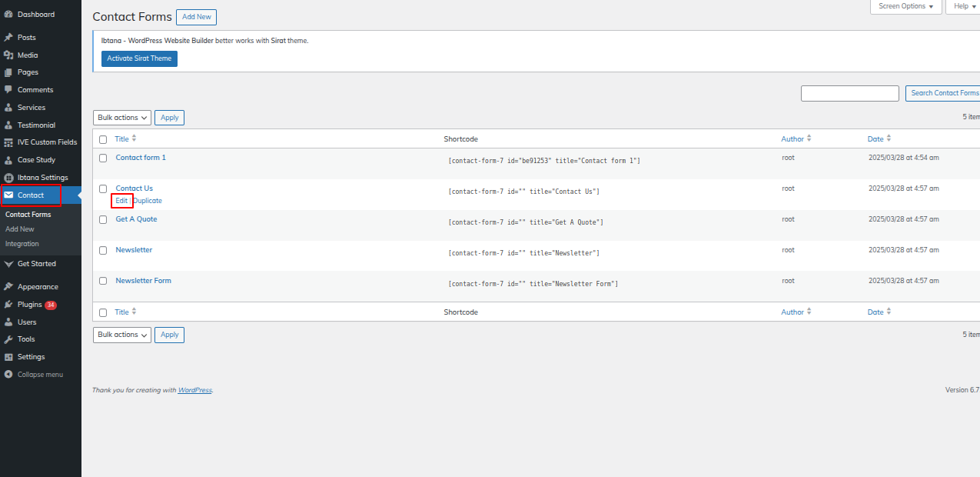
Task: Click the Tools wrench icon
Action: (8, 339)
